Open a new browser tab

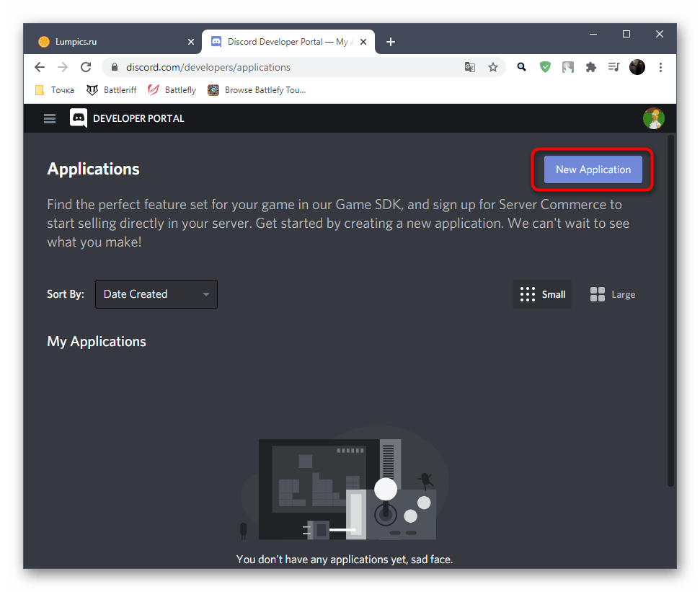(x=391, y=42)
